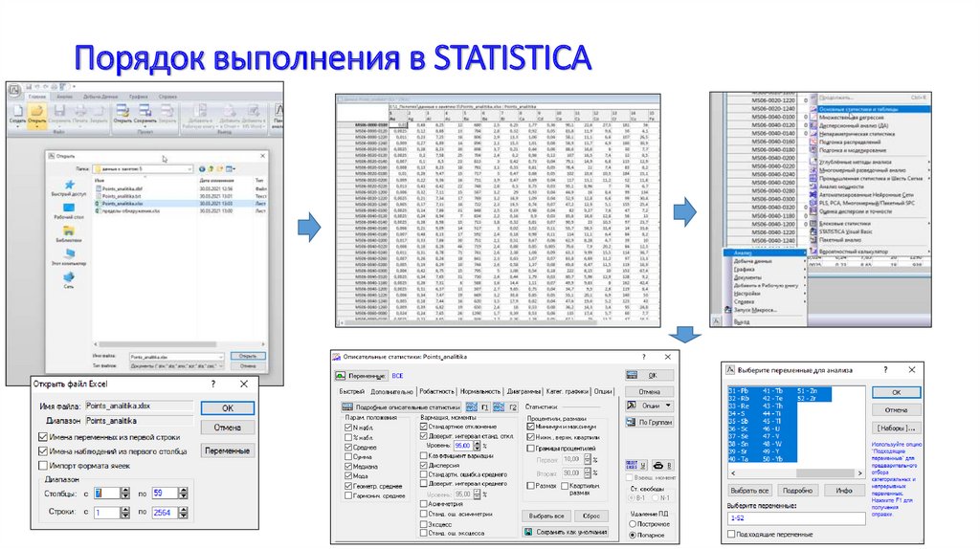
Task: Click the Г1 graph icon button
Action: point(479,407)
